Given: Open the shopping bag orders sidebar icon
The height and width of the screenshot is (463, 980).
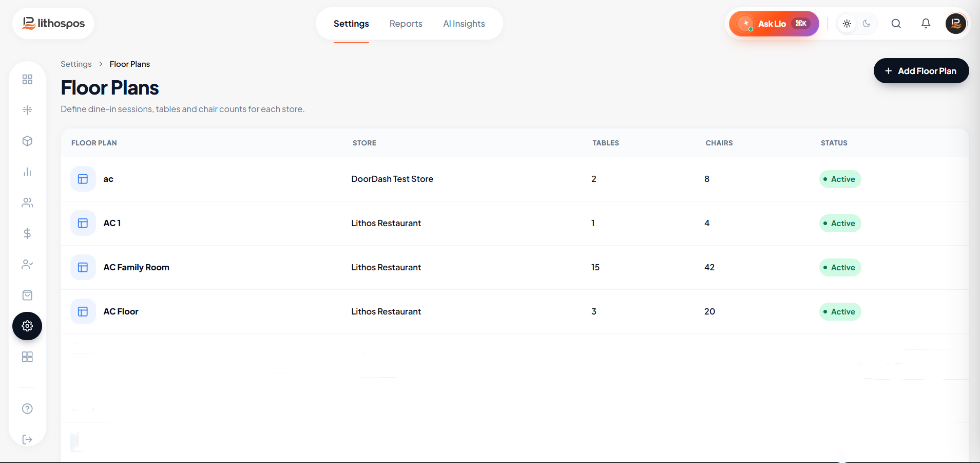Looking at the screenshot, I should [x=27, y=295].
